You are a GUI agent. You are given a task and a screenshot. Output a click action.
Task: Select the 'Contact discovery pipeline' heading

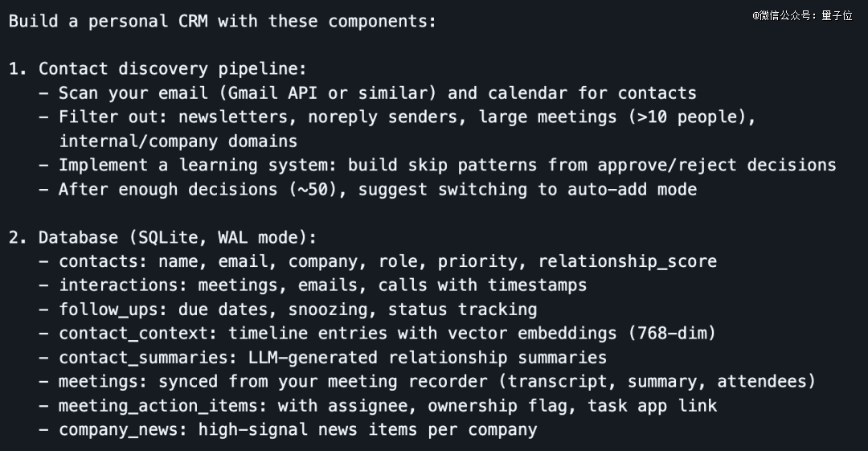[x=172, y=69]
